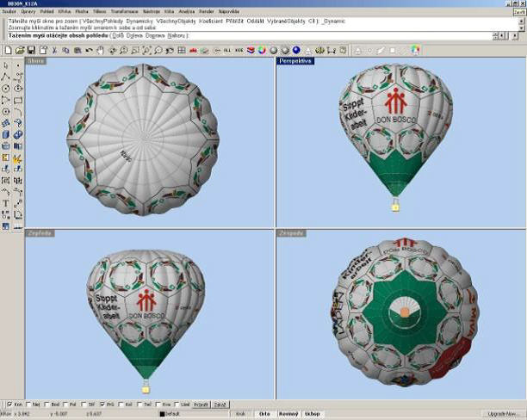Image resolution: width=527 pixels, height=420 pixels.
Task: Click the color wheel properties icon
Action: (x=262, y=51)
